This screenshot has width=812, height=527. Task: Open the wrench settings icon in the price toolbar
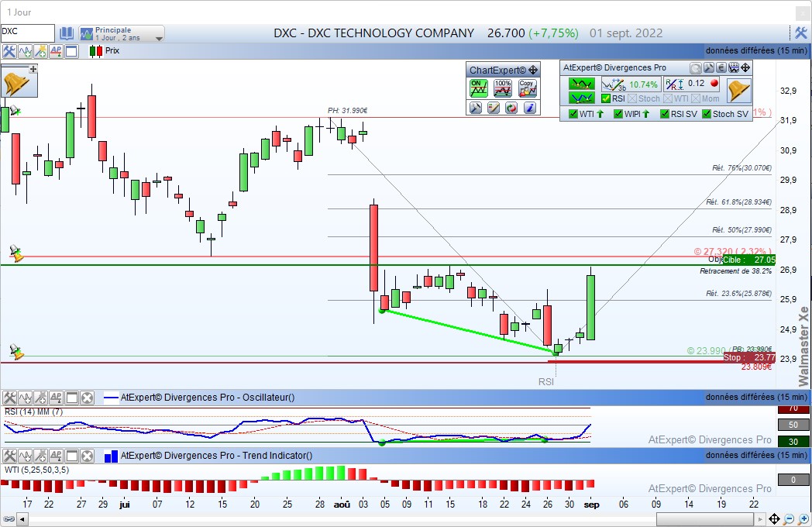(x=9, y=51)
